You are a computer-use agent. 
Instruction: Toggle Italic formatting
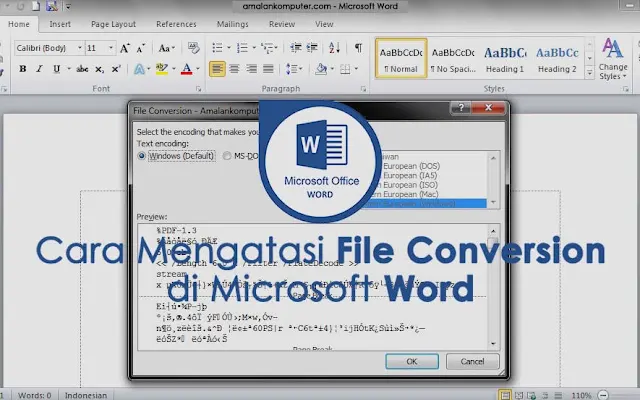click(40, 69)
